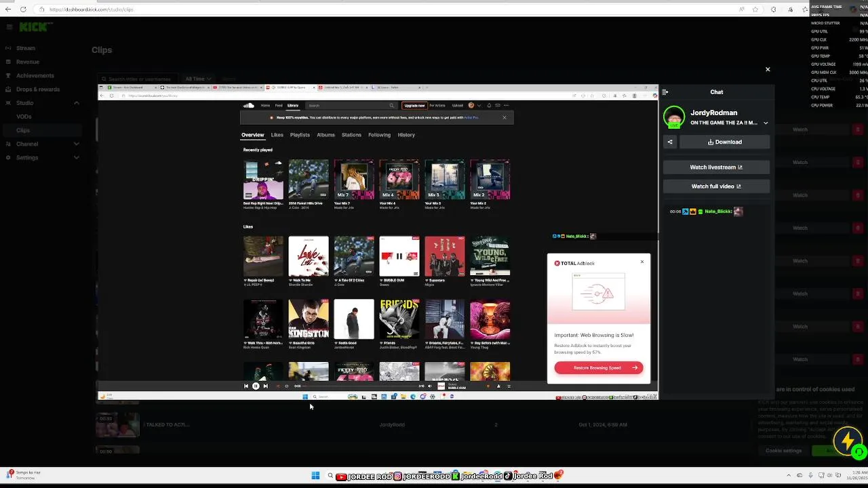Close the Total Adblock popup
The height and width of the screenshot is (488, 868).
[642, 262]
